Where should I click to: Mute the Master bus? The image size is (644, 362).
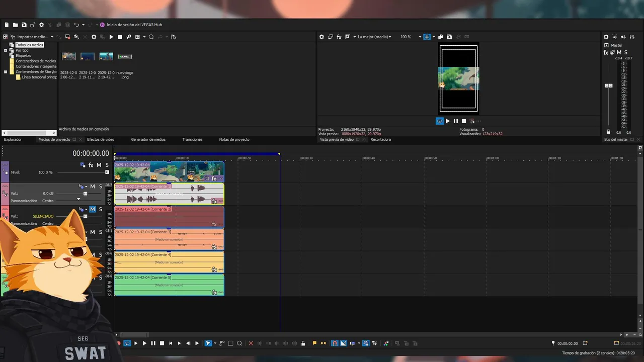click(619, 52)
